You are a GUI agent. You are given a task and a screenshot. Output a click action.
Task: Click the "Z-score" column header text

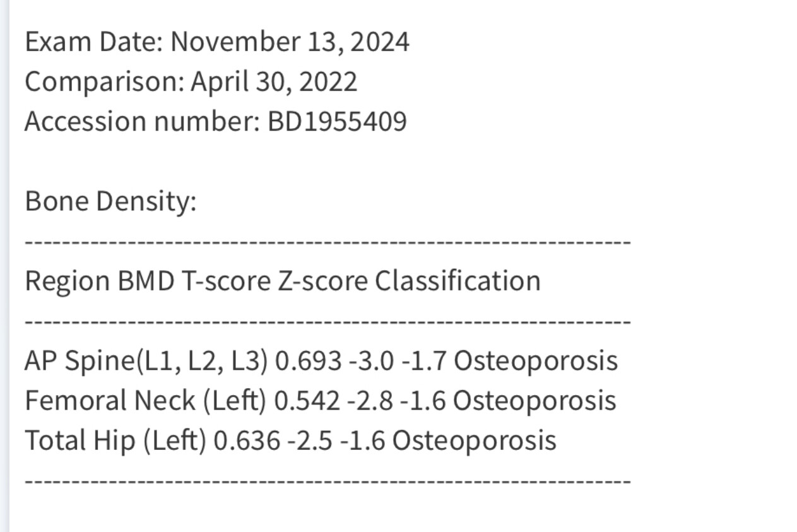coord(322,281)
